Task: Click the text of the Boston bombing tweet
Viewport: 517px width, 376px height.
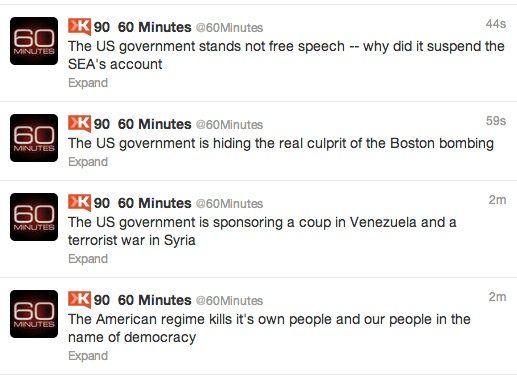Action: point(281,144)
